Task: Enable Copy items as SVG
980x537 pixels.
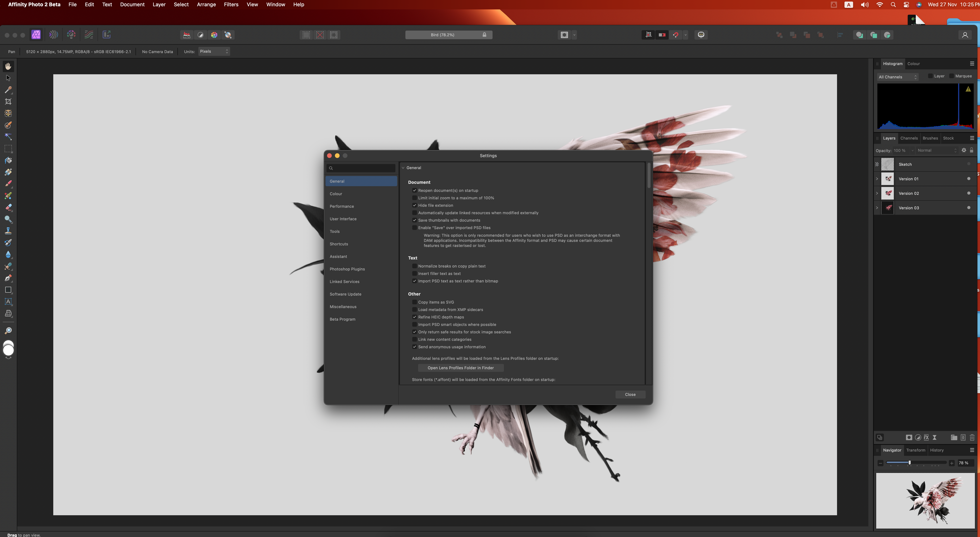Action: [x=415, y=302]
